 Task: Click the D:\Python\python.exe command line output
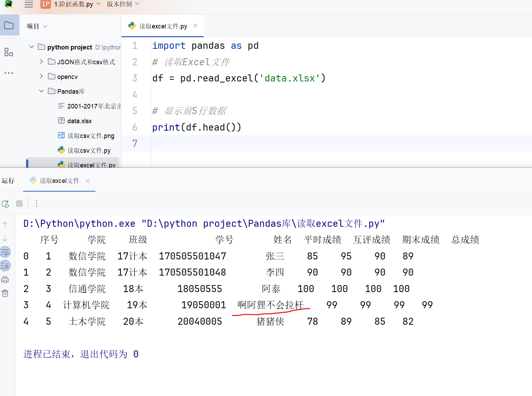click(204, 224)
